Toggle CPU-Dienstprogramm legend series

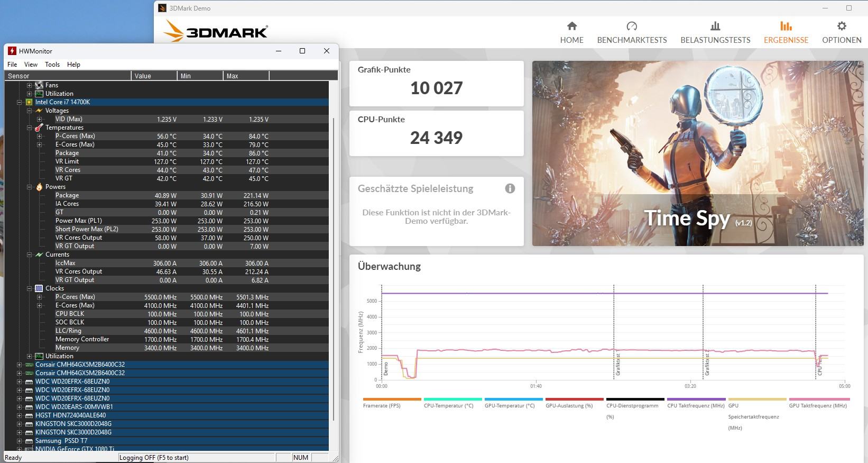[635, 408]
